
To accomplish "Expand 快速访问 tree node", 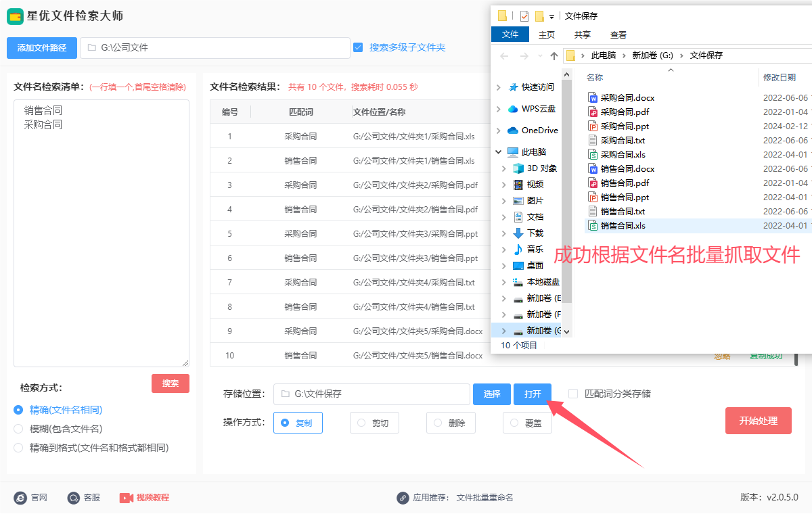I will pos(499,87).
